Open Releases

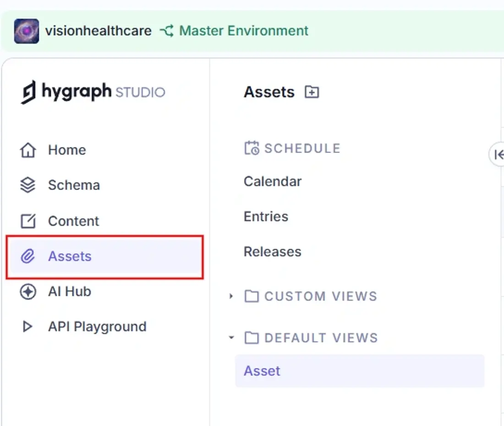tap(273, 251)
